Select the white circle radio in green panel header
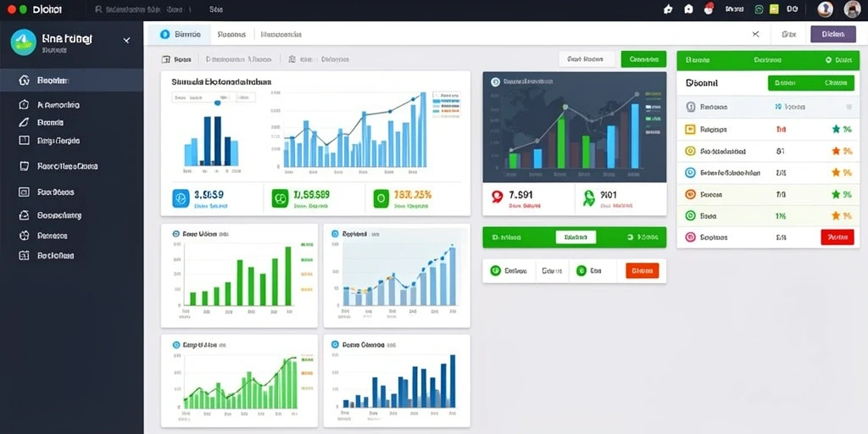868x434 pixels. click(828, 60)
